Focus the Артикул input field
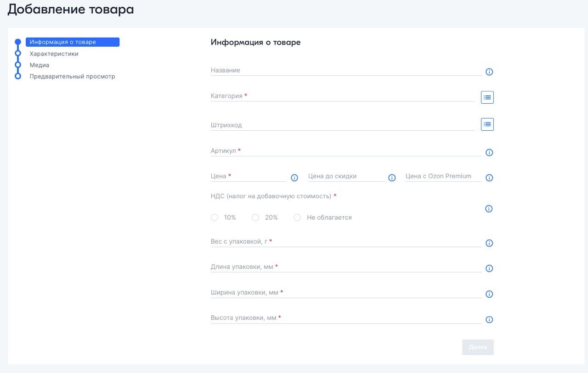This screenshot has width=588, height=373. tap(346, 151)
